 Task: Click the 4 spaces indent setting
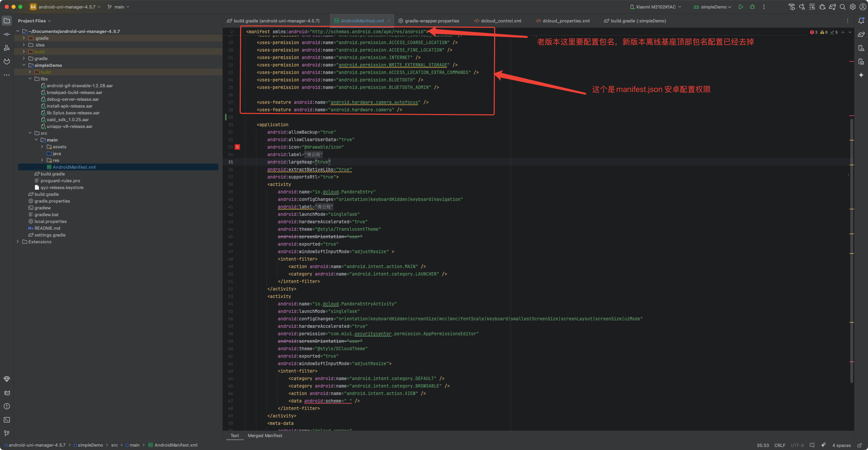pyautogui.click(x=841, y=445)
